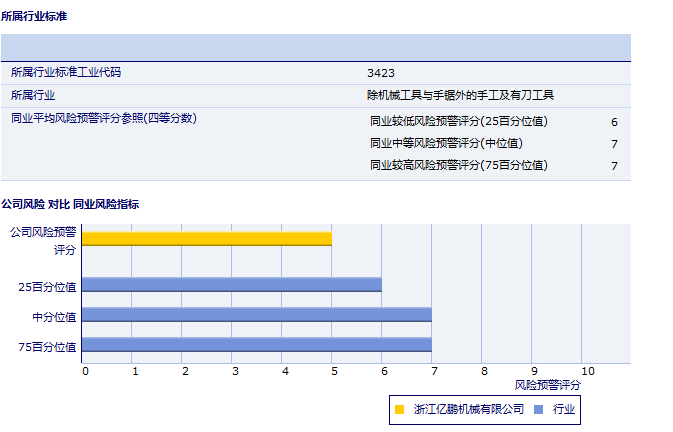Image resolution: width=673 pixels, height=432 pixels.
Task: Click the 10 tick on the x-axis
Action: pos(587,371)
